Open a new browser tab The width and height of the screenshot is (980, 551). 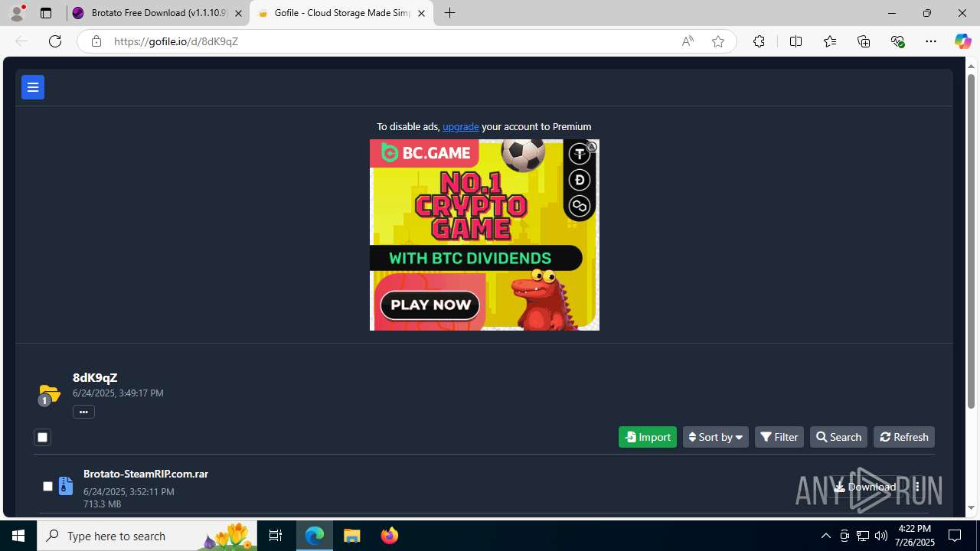pyautogui.click(x=450, y=13)
